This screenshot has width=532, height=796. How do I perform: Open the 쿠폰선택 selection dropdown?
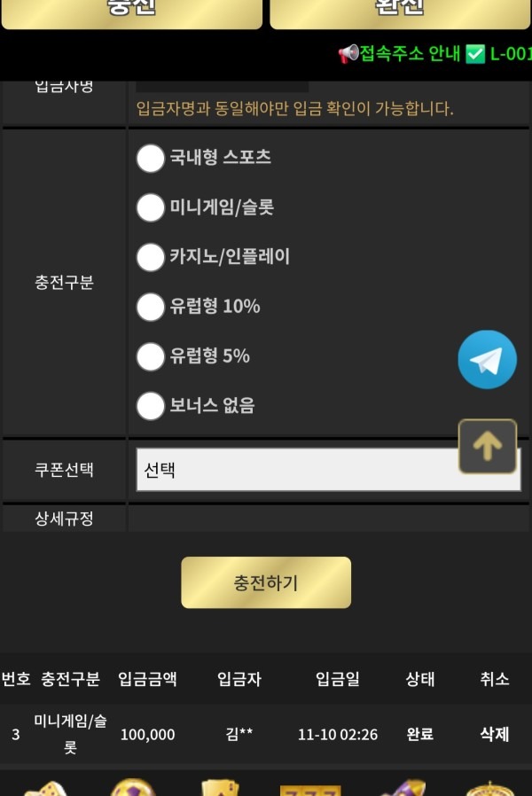tap(328, 472)
